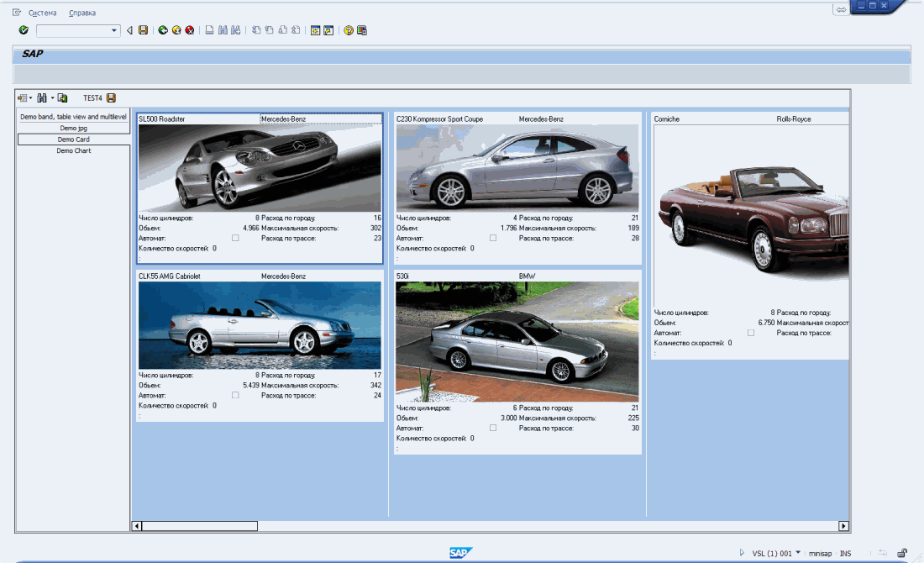Click the Next Page icon
This screenshot has width=924, height=563.
pos(283,30)
